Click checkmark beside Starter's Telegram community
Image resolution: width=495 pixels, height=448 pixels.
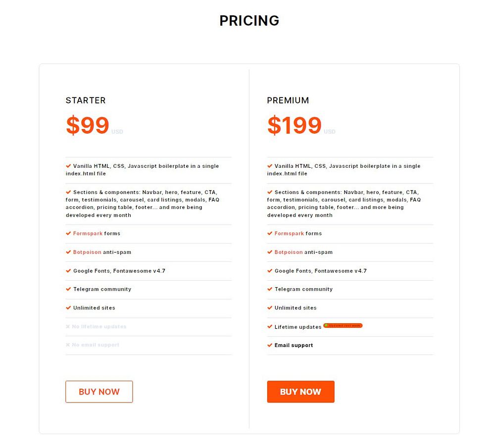(x=68, y=289)
